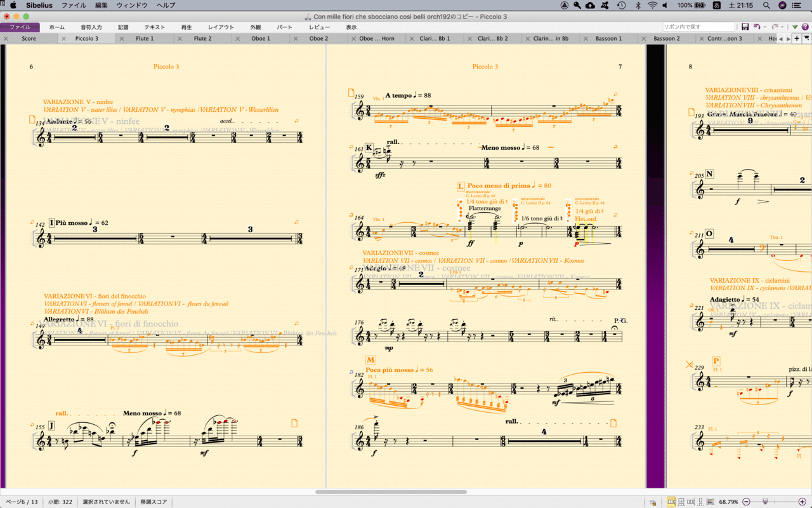Viewport: 812px width, 508px height.
Task: Switch to the Bassoon 1 document tab
Action: [x=609, y=39]
